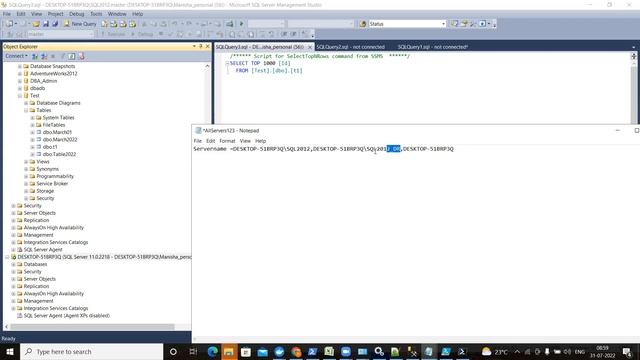Select the DESKTOP-518RP3Q SQL Server 11.0.2218 node
The image size is (640, 360).
104,257
